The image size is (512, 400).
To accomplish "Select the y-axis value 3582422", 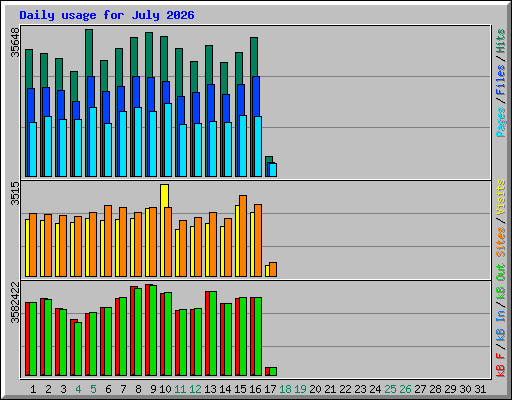I will (x=15, y=302).
